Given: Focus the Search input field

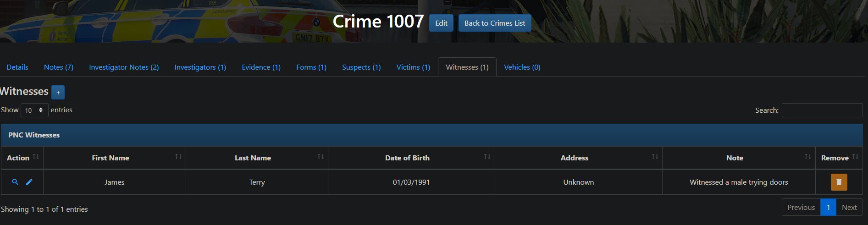Looking at the screenshot, I should [x=822, y=110].
